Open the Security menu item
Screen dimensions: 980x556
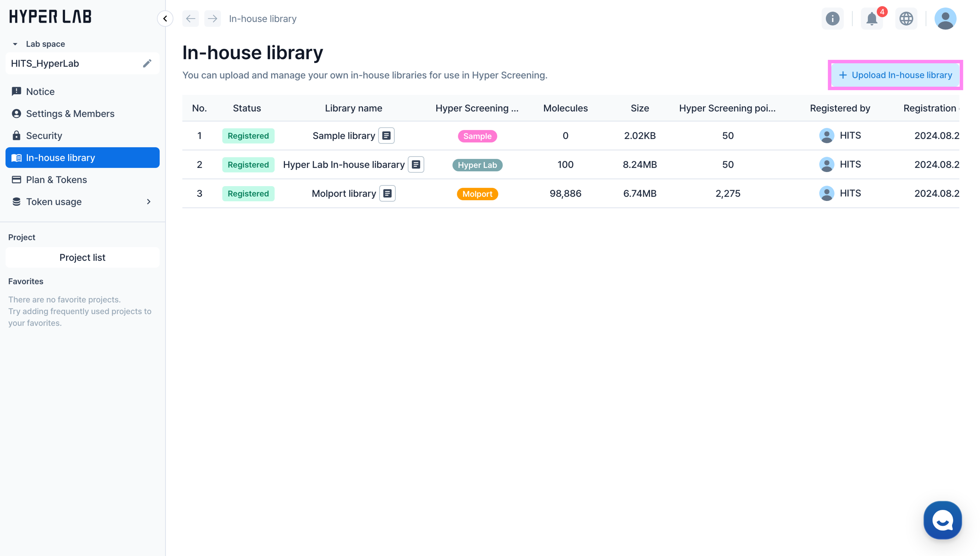(44, 136)
